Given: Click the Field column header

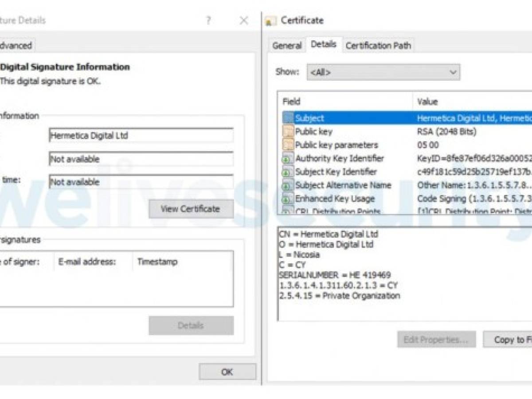Looking at the screenshot, I should tap(345, 102).
